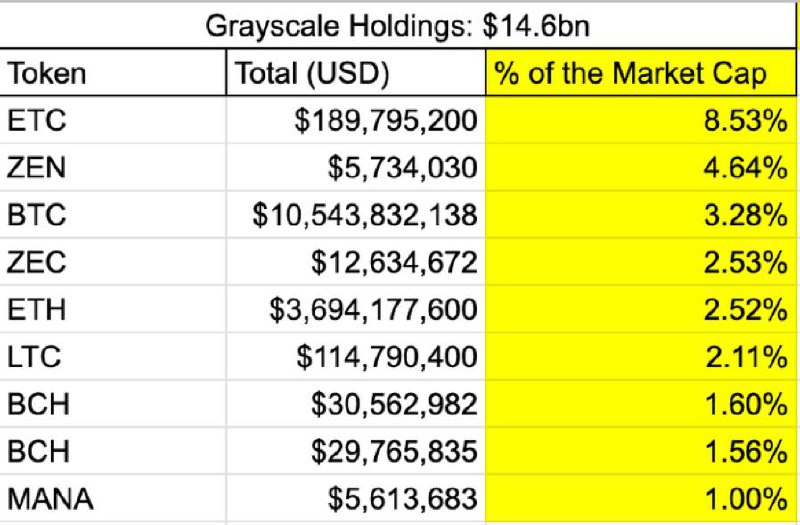Screen dimensions: 800x525
Task: Click the ZEN token cell
Action: 112,167
